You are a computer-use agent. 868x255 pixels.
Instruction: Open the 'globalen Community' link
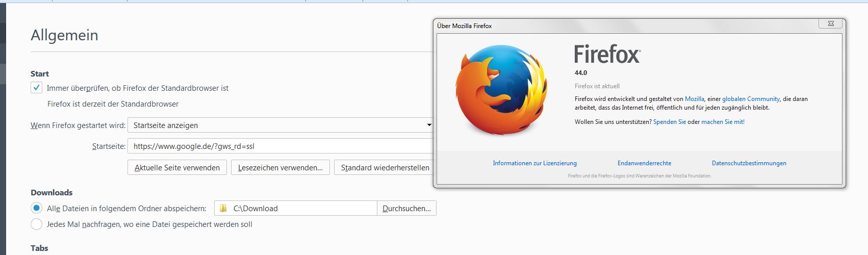[751, 99]
